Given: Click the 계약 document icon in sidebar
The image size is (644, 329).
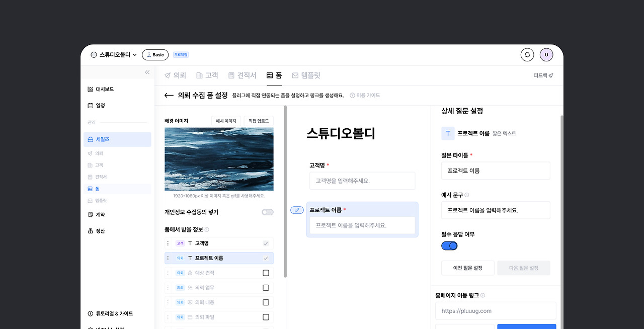Looking at the screenshot, I should (x=90, y=214).
